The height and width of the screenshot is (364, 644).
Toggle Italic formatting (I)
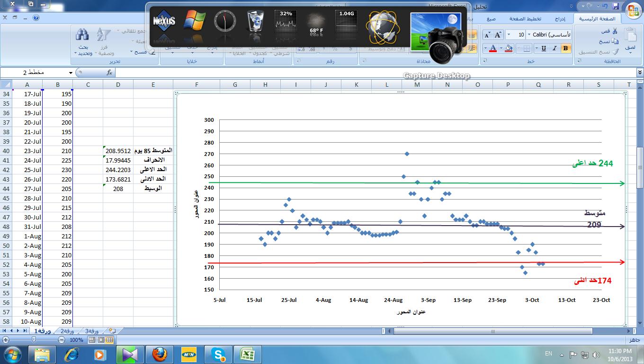point(555,48)
